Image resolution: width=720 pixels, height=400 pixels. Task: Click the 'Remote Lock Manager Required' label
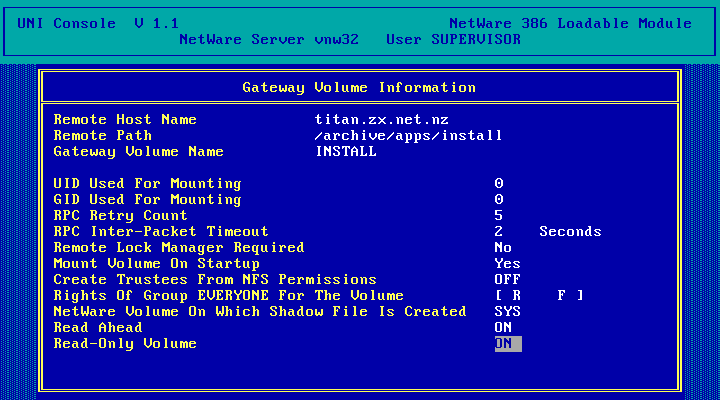179,248
